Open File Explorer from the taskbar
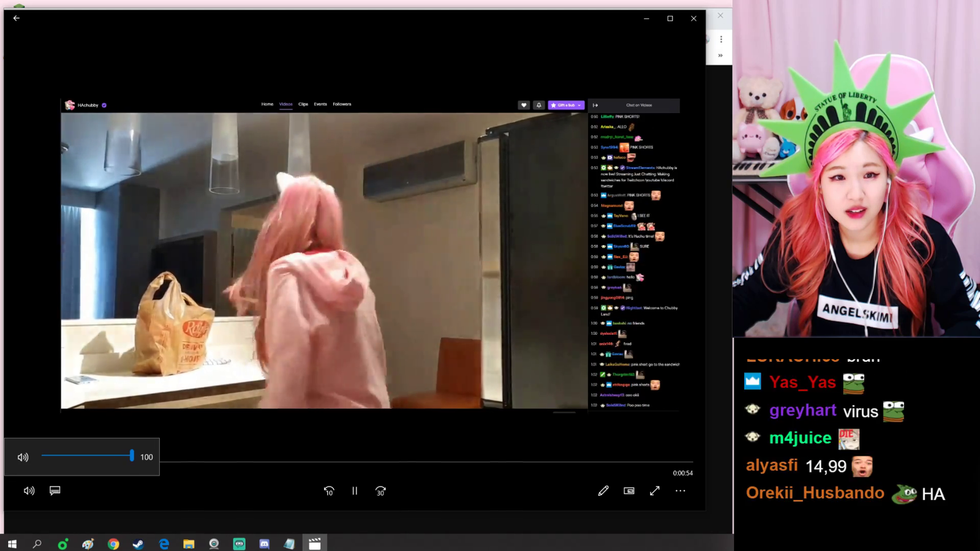 click(189, 544)
